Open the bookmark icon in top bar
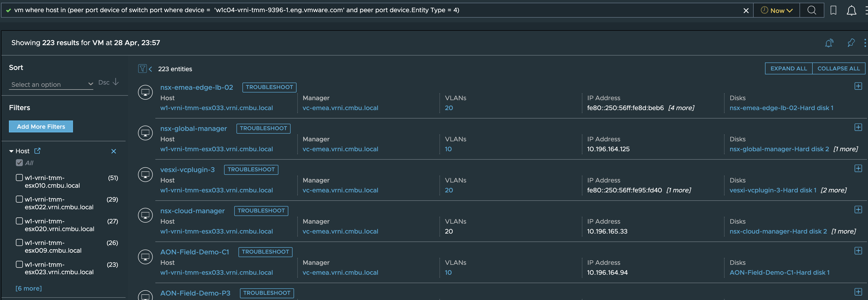Image resolution: width=868 pixels, height=300 pixels. [x=833, y=10]
